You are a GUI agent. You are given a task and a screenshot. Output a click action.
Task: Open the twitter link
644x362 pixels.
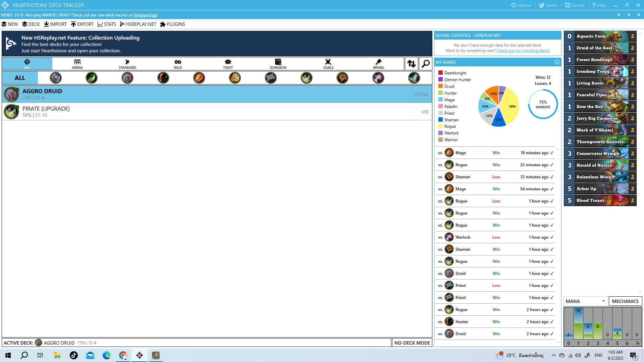(548, 5)
